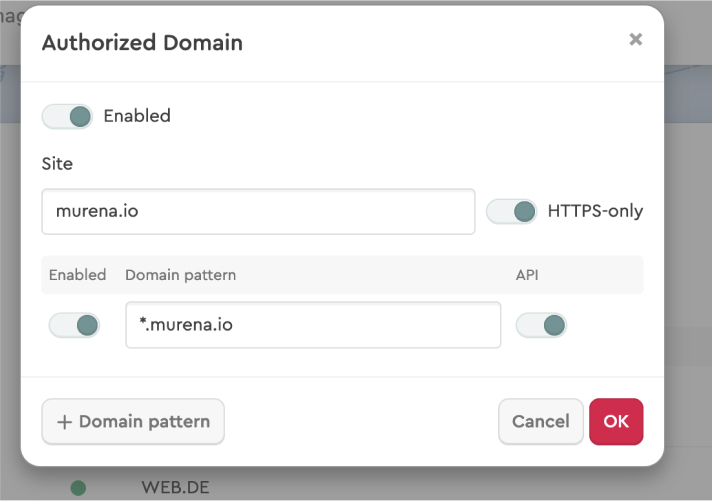712x501 pixels.
Task: Click the Authorized Domain dialog title
Action: 142,43
